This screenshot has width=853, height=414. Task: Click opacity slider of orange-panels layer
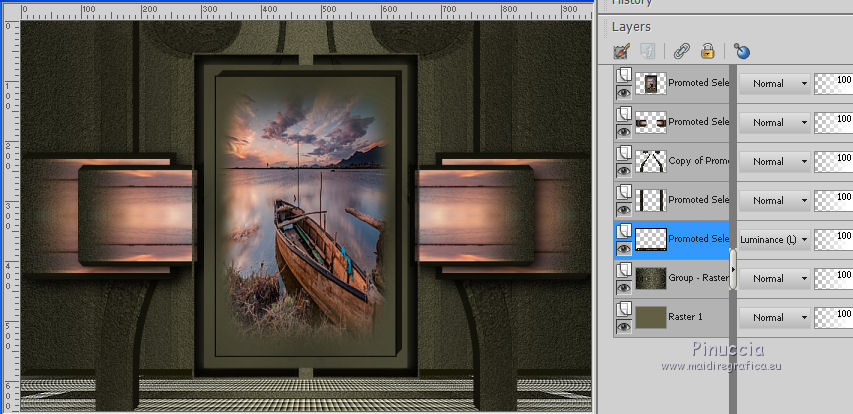tap(833, 123)
